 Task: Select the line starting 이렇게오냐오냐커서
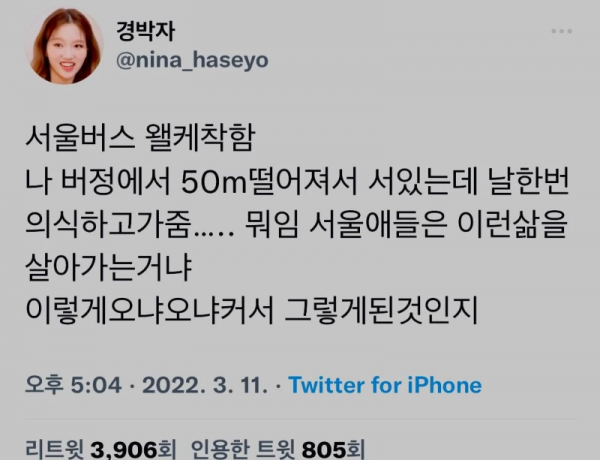click(252, 310)
